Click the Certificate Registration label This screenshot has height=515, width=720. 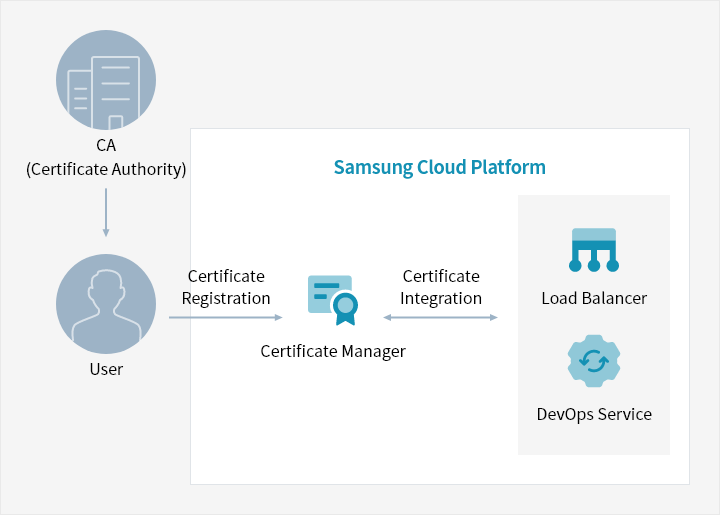[226, 287]
